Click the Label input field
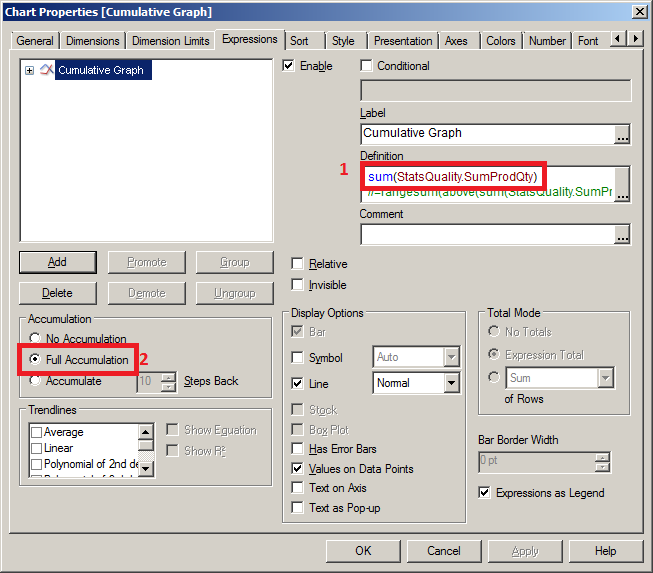 point(488,134)
